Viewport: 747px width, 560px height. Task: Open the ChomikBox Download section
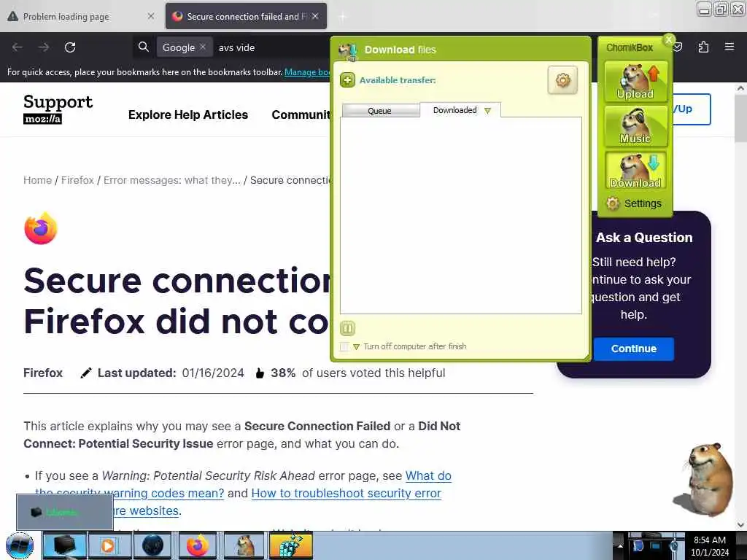tap(635, 171)
